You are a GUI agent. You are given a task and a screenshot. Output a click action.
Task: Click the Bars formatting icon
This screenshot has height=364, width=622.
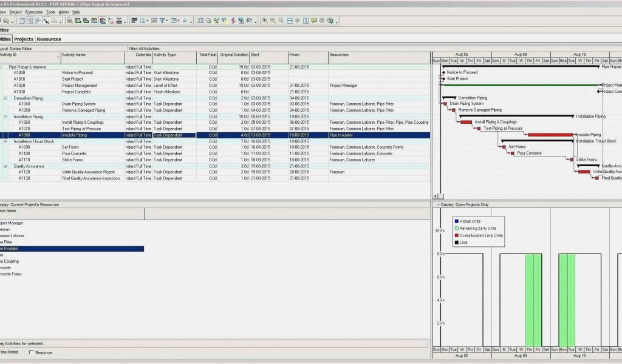pos(134,21)
